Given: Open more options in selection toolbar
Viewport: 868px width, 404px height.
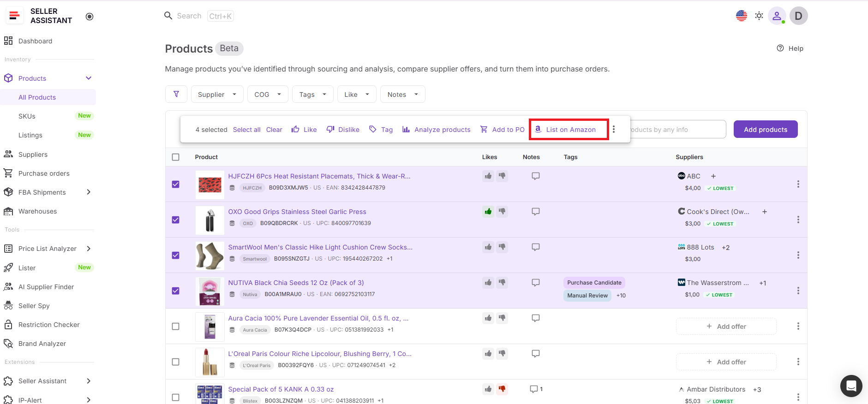Looking at the screenshot, I should (614, 129).
